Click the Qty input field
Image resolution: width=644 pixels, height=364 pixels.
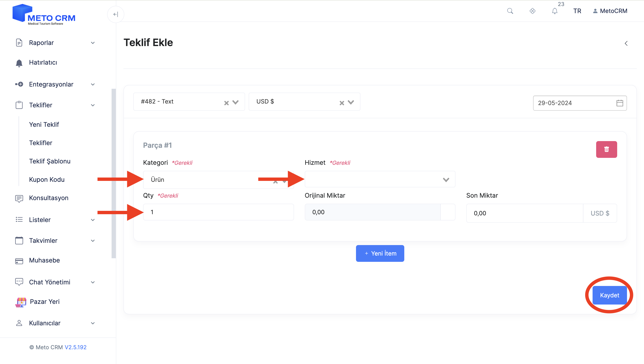218,212
